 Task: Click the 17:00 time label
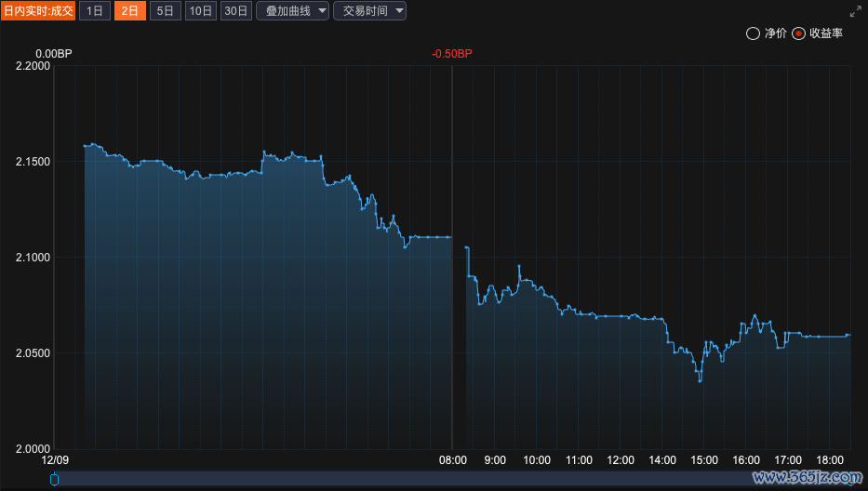pyautogui.click(x=788, y=460)
